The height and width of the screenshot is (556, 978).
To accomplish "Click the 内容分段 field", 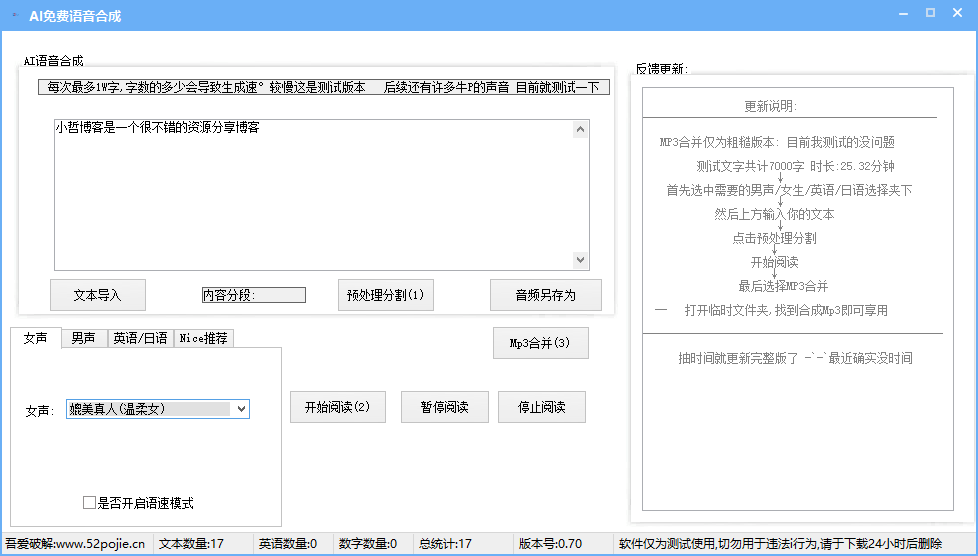I will coord(254,295).
